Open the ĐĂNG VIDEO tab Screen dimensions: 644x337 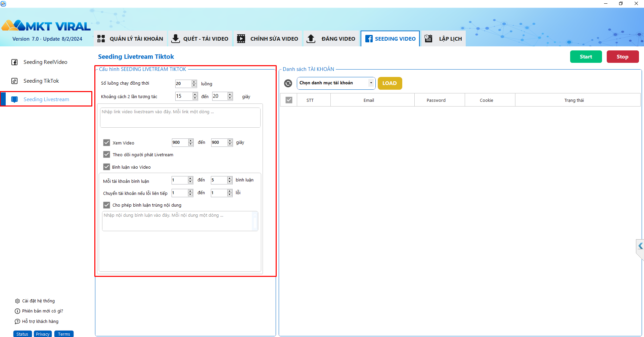pyautogui.click(x=331, y=39)
